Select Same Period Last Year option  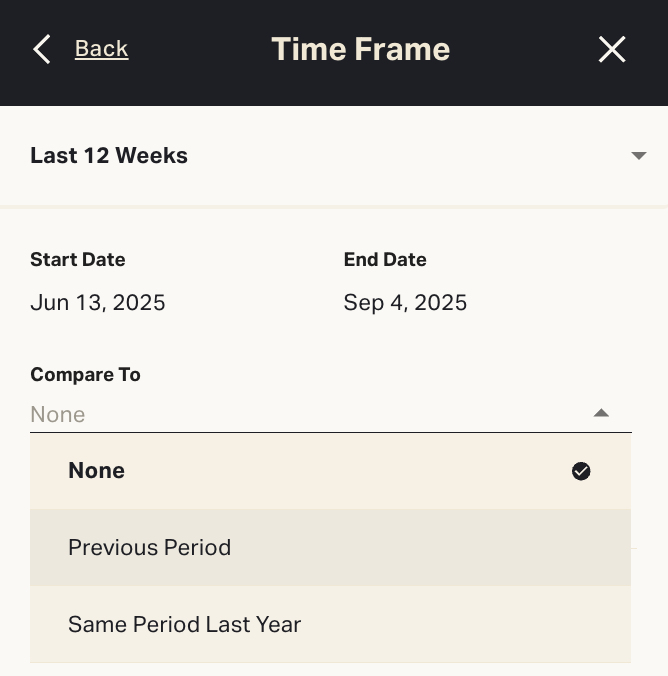(x=185, y=625)
